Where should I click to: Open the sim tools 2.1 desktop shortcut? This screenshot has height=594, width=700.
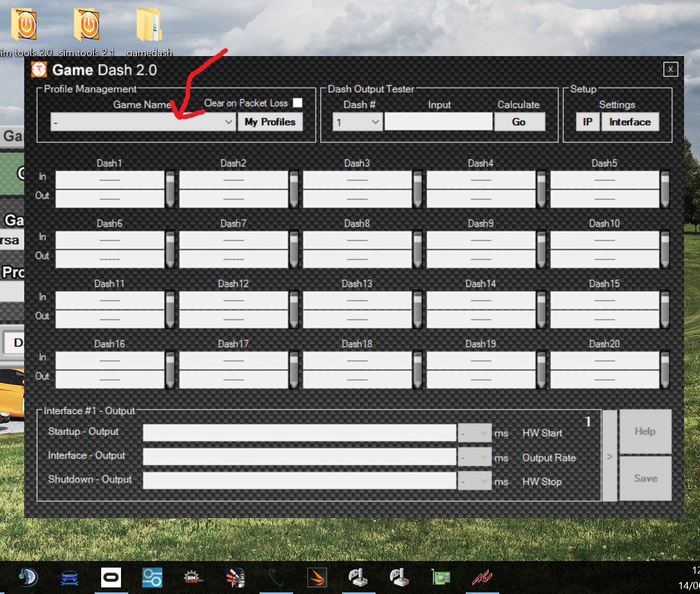pos(87,33)
